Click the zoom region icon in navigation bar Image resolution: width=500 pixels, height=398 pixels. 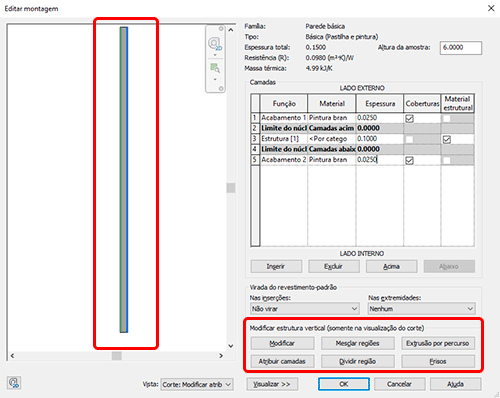tap(215, 68)
